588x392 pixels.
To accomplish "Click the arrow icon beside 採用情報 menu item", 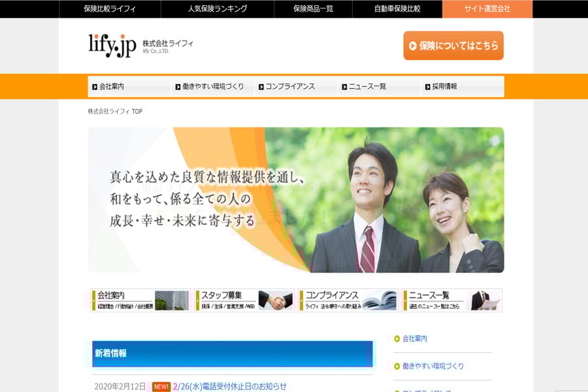I will pyautogui.click(x=427, y=87).
